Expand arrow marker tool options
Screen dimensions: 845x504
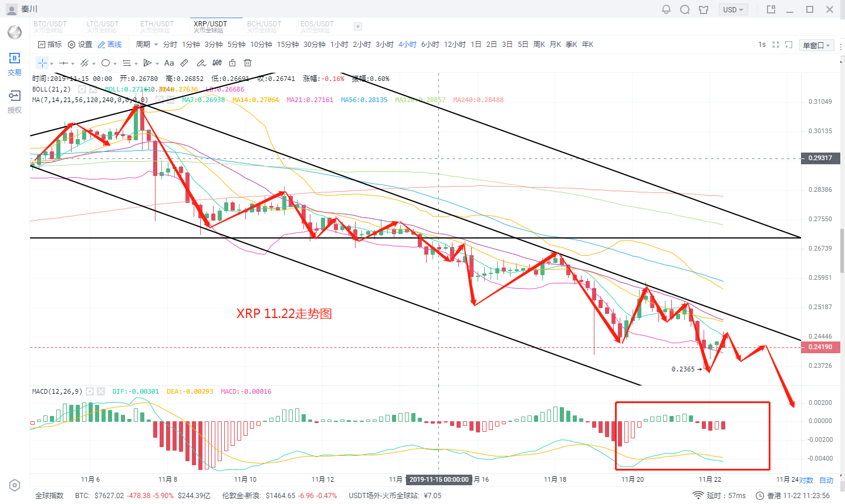pos(157,63)
